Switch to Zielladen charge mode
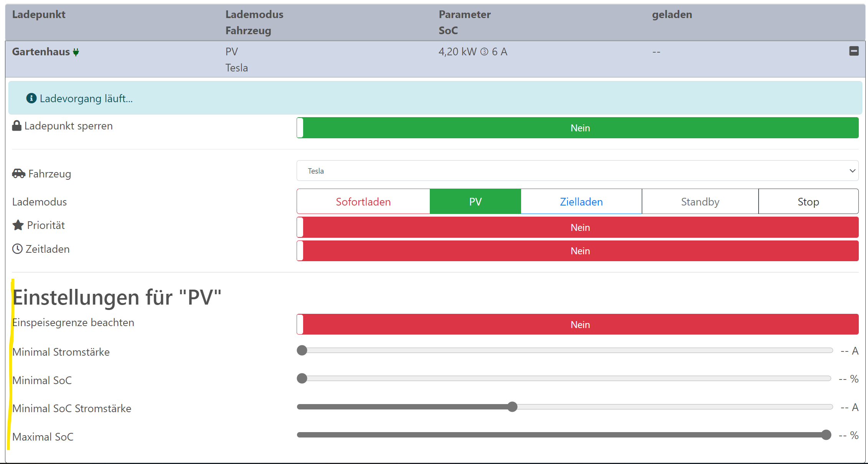The width and height of the screenshot is (868, 464). coord(581,202)
